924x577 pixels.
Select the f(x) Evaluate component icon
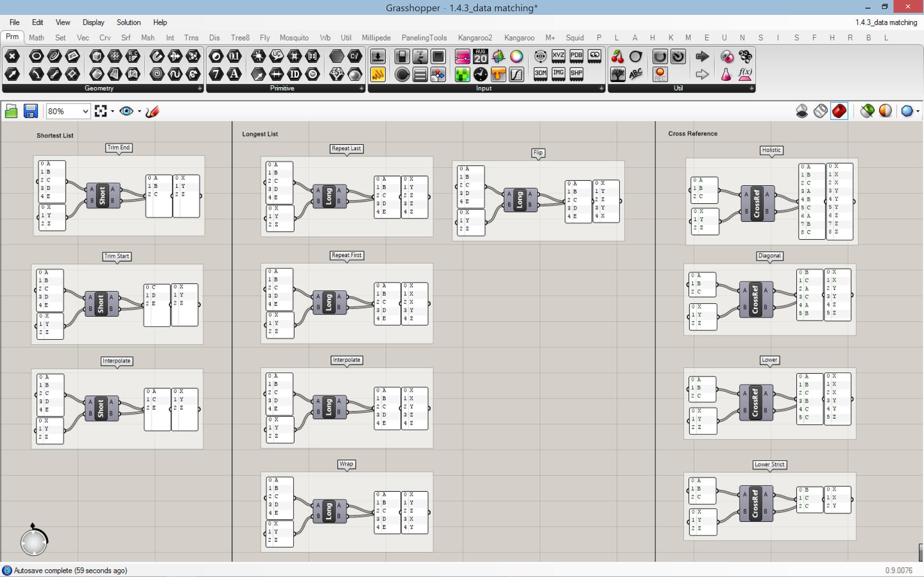(x=745, y=74)
